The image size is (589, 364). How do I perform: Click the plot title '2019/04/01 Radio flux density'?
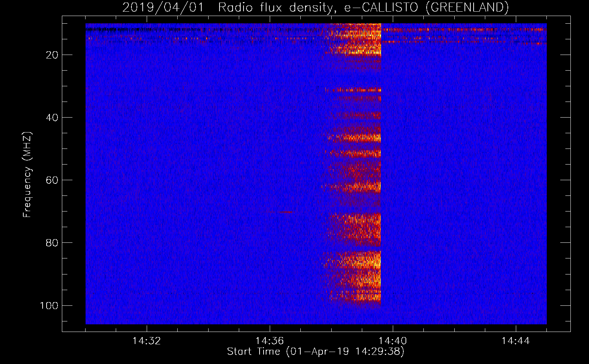pos(315,7)
